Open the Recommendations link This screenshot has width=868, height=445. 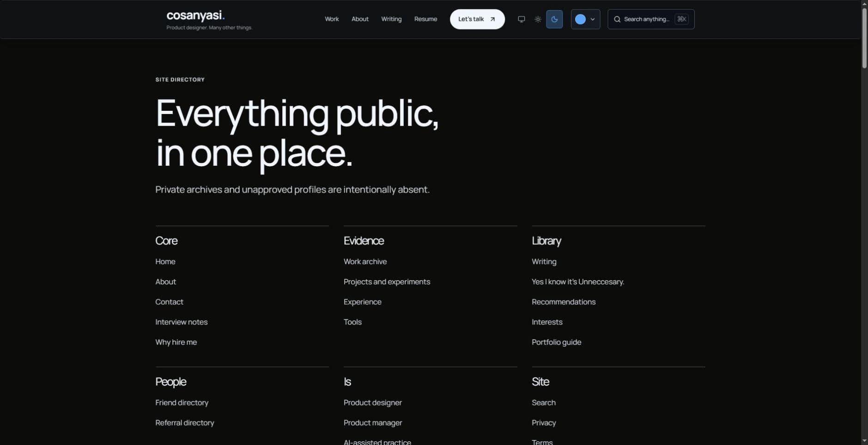[564, 302]
